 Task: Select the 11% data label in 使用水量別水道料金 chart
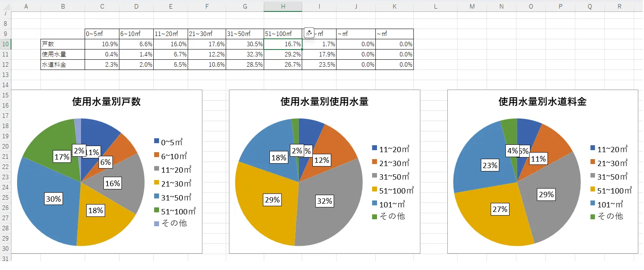coord(539,159)
